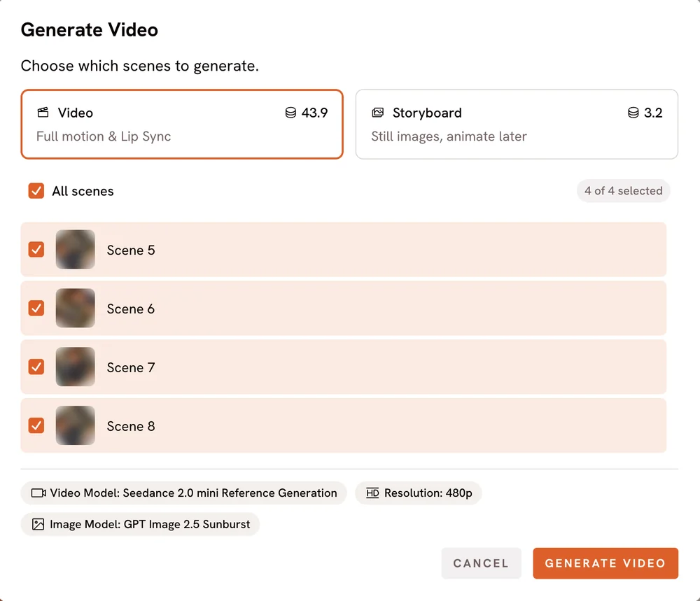This screenshot has width=700, height=601.
Task: Click the credits coin icon beside 3.2
Action: click(633, 113)
